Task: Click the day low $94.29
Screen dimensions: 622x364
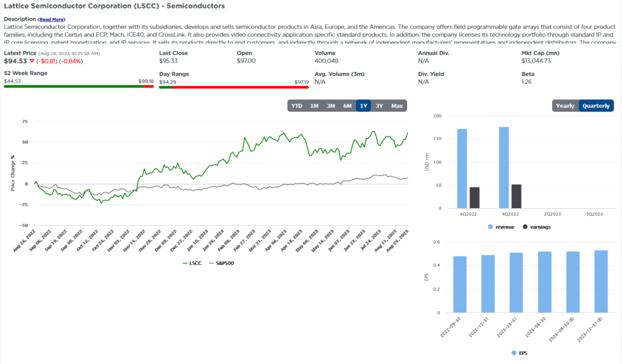Action: click(168, 82)
